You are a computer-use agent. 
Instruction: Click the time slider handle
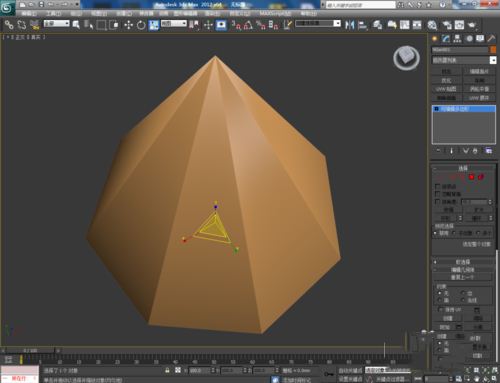pyautogui.click(x=30, y=350)
